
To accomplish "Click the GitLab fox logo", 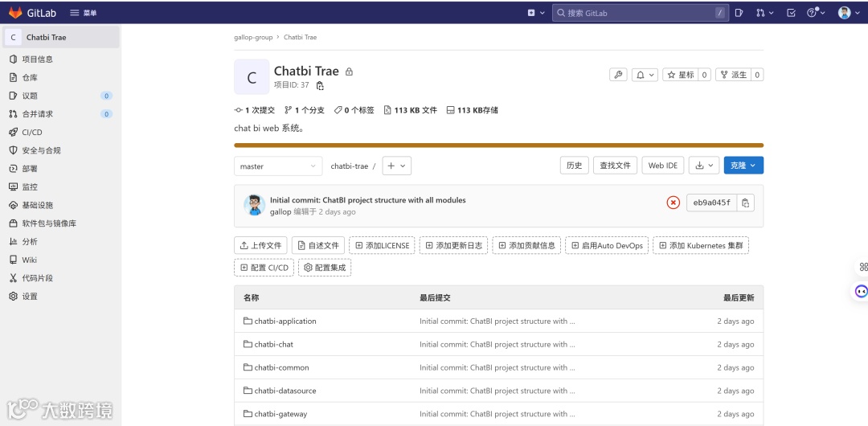I will click(15, 12).
